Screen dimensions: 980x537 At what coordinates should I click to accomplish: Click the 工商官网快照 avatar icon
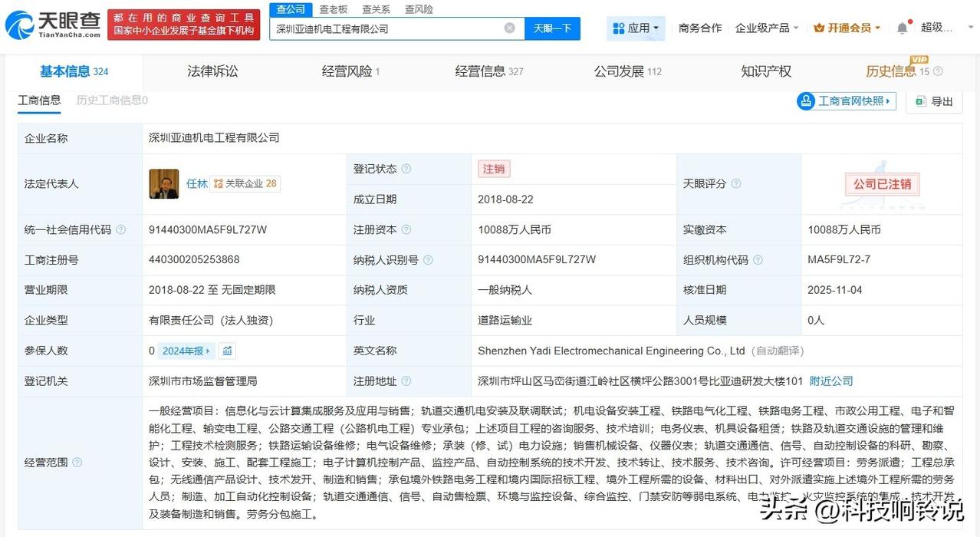pyautogui.click(x=806, y=101)
